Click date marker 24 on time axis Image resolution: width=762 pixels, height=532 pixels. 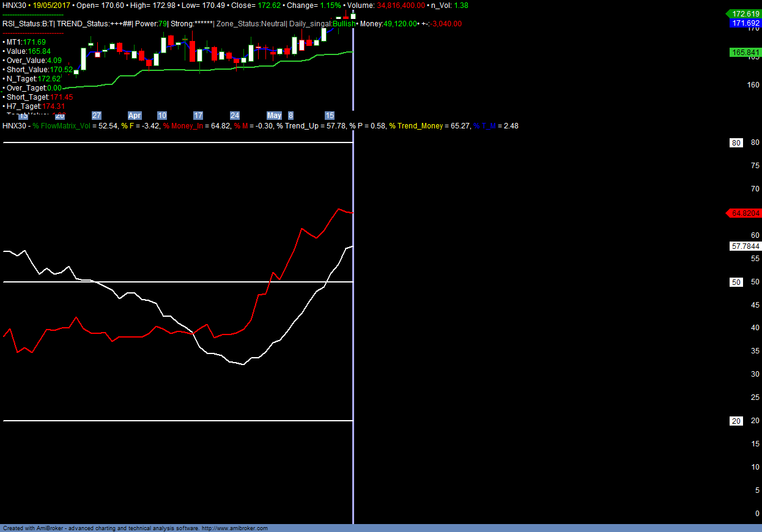tap(235, 116)
